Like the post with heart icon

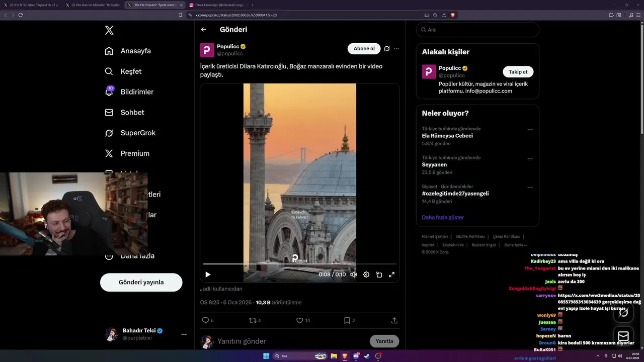[x=300, y=320]
